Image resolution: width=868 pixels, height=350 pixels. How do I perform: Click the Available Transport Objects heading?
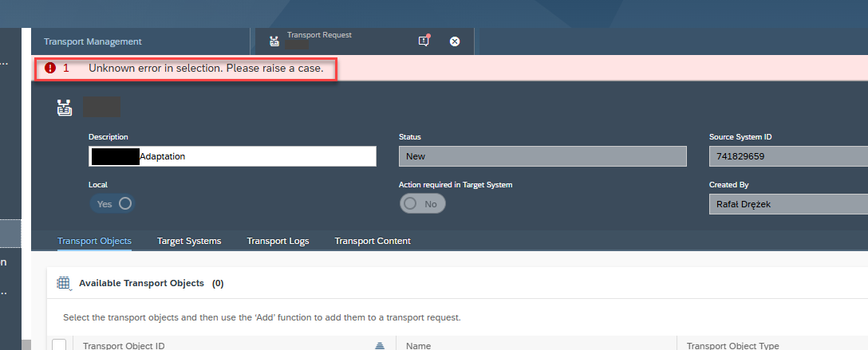pos(142,283)
